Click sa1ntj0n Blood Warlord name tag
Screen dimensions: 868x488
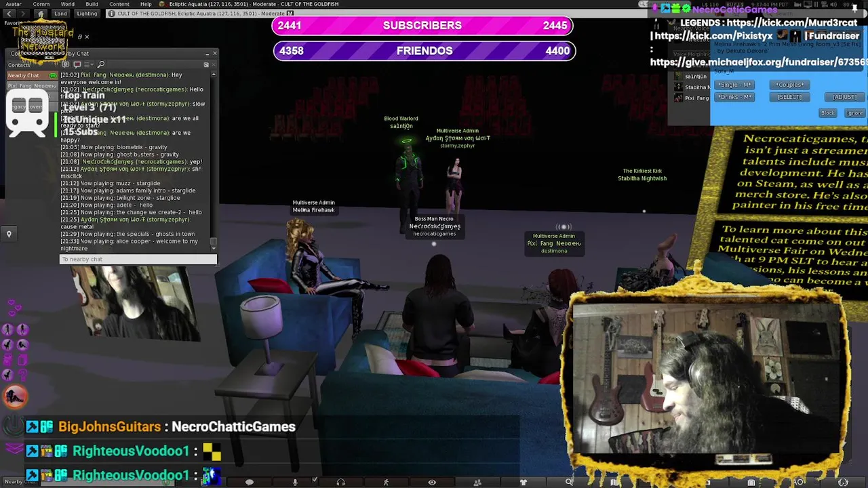point(401,122)
